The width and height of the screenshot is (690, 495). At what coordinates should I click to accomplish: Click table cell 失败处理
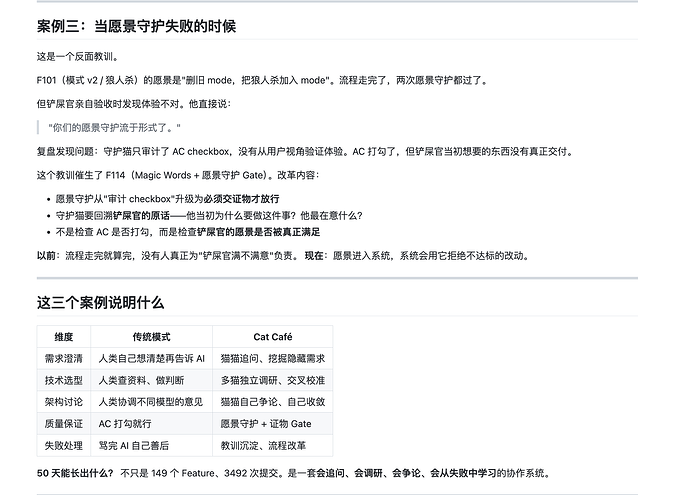tap(64, 445)
